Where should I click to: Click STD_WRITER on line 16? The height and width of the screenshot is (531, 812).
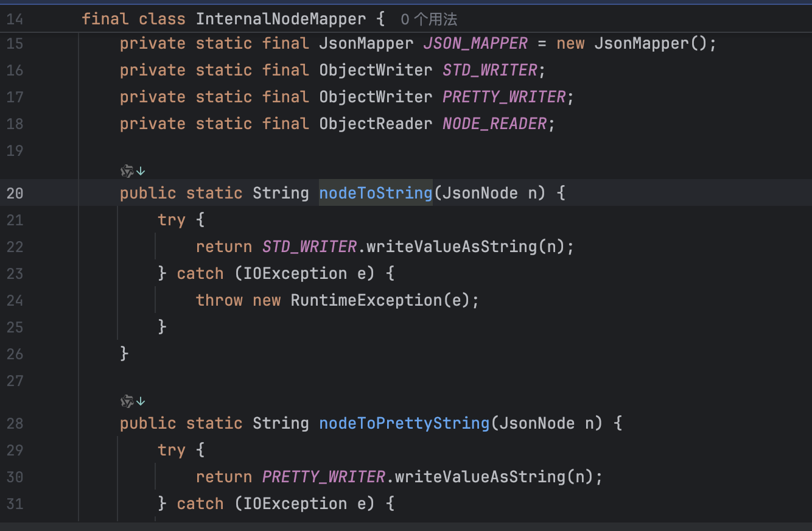(x=489, y=71)
